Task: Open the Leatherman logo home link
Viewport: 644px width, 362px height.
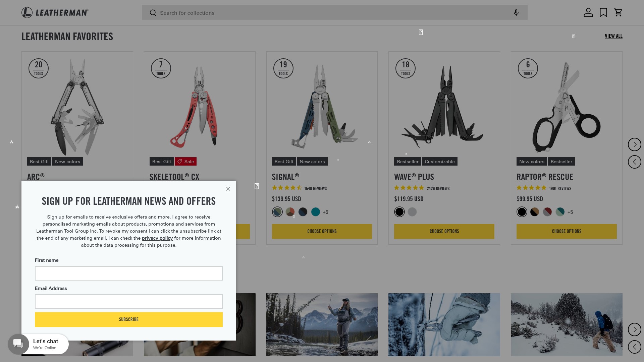Action: [x=55, y=13]
